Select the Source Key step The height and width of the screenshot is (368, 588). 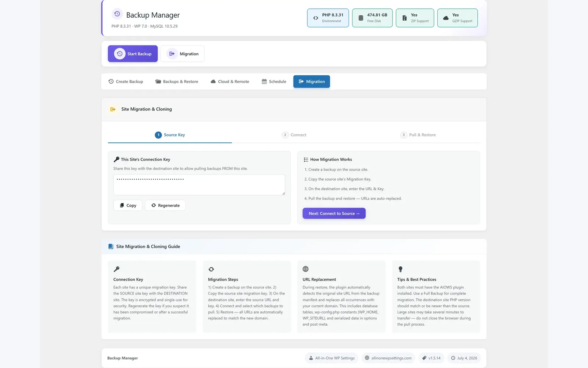[x=170, y=135]
